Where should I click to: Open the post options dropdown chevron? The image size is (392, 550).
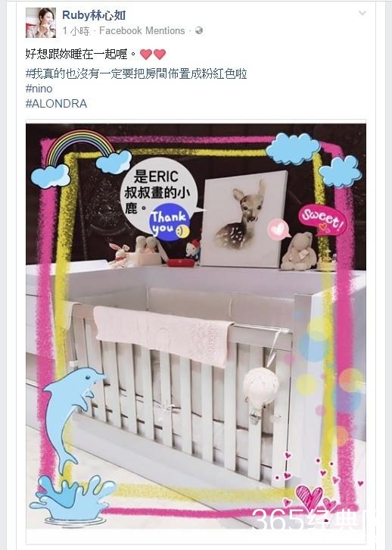point(362,14)
